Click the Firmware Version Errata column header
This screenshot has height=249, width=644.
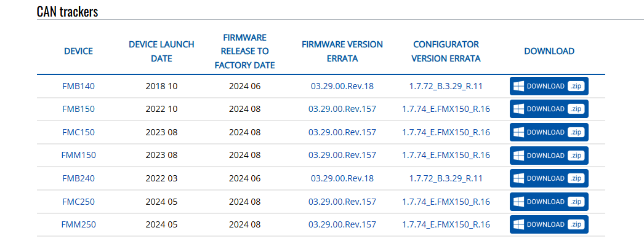(342, 52)
